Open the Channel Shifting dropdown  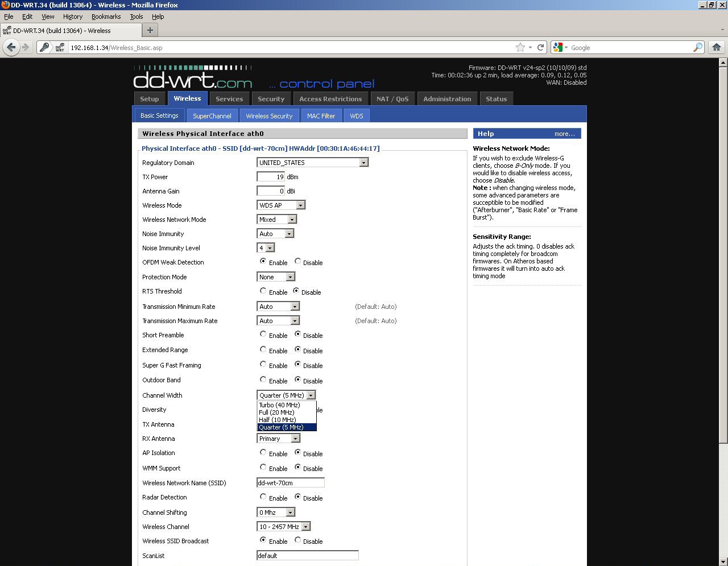[276, 512]
